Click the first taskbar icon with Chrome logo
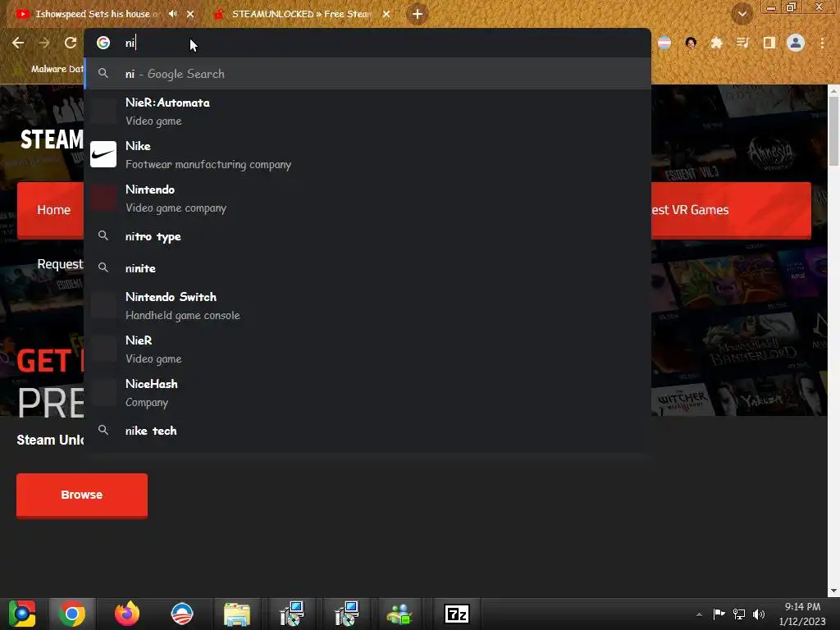This screenshot has height=630, width=840. pos(22,614)
